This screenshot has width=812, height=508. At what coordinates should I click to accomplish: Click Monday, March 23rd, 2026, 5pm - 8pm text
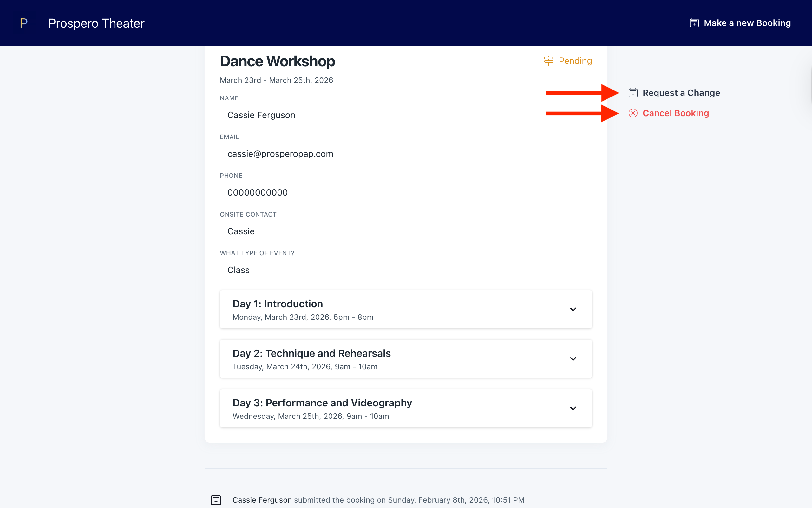303,317
